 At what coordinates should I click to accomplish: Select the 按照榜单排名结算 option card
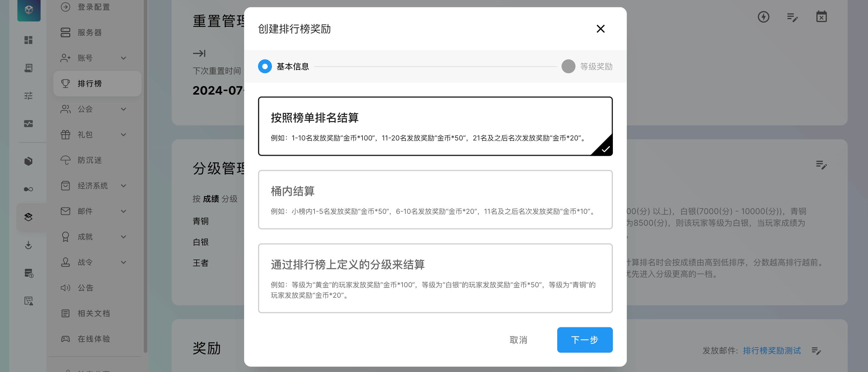click(x=435, y=126)
